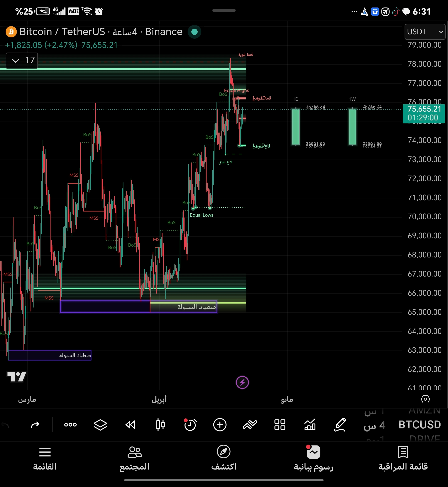Screen dimensions: 448x487
Task: Open the chart settings hexagon icon
Action: [x=425, y=399]
